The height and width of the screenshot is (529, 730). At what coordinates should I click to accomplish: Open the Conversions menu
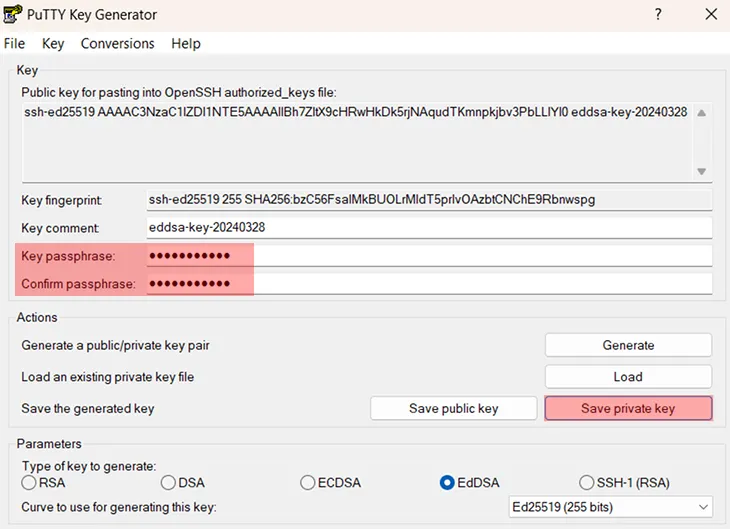[x=117, y=44]
